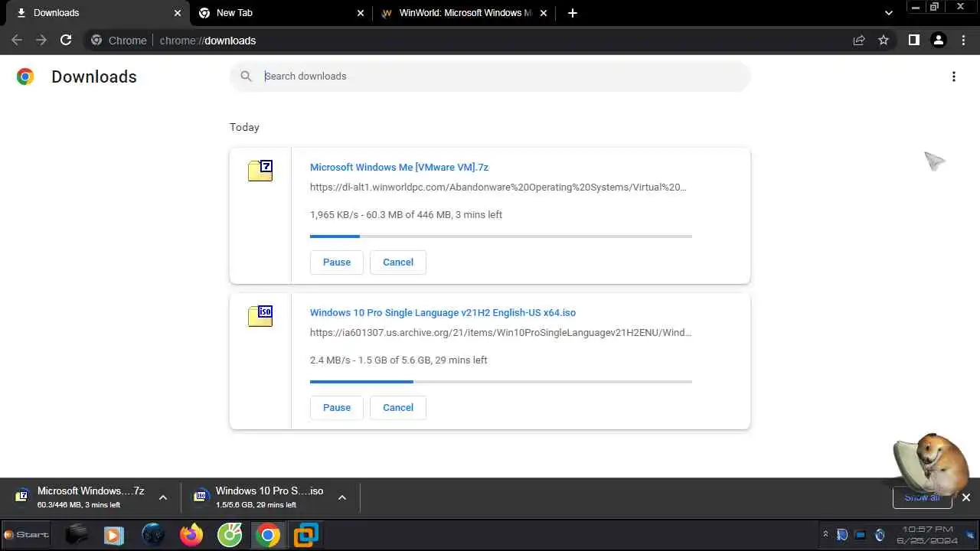Open the Start menu

pos(27,534)
